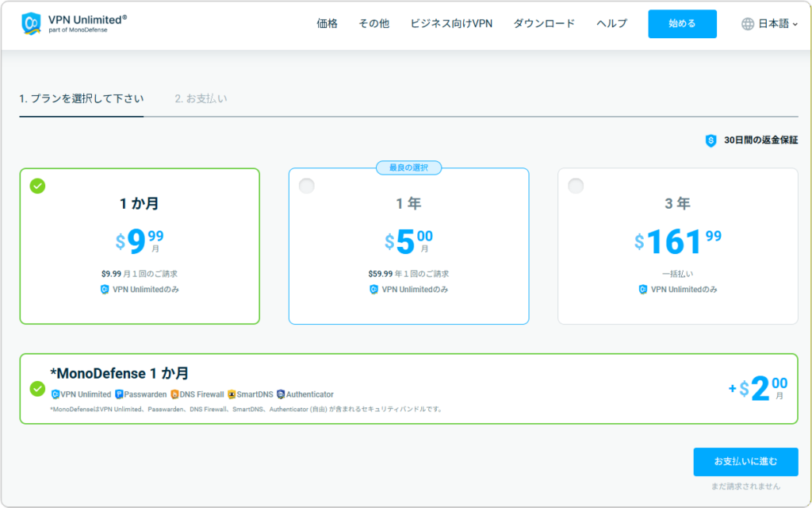Screen dimensions: 812x508
Task: Click the globe language icon
Action: pos(748,24)
